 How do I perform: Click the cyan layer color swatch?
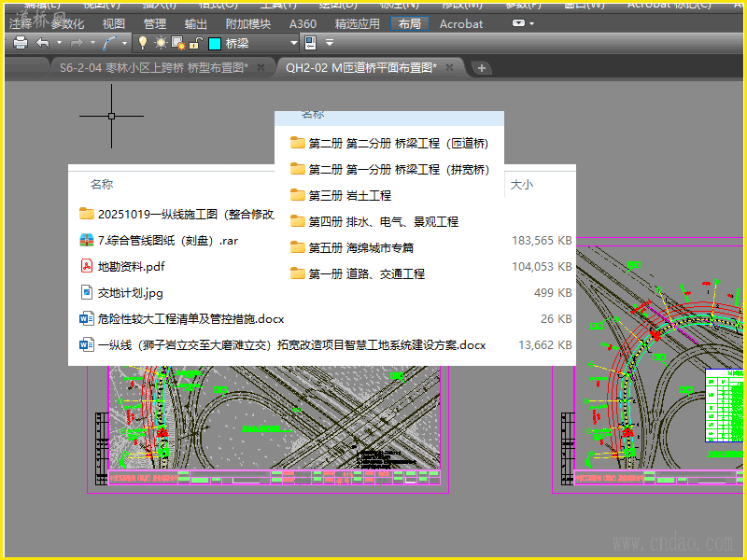[x=214, y=43]
